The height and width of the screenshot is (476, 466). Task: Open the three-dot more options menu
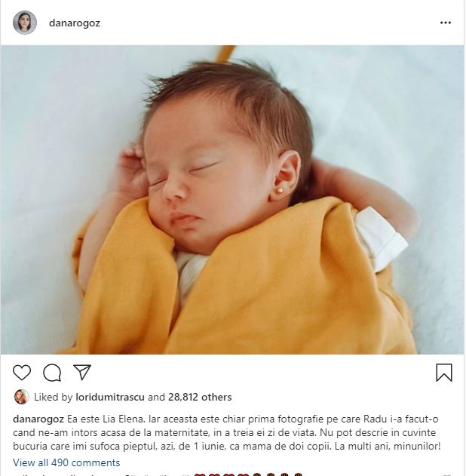pyautogui.click(x=446, y=23)
